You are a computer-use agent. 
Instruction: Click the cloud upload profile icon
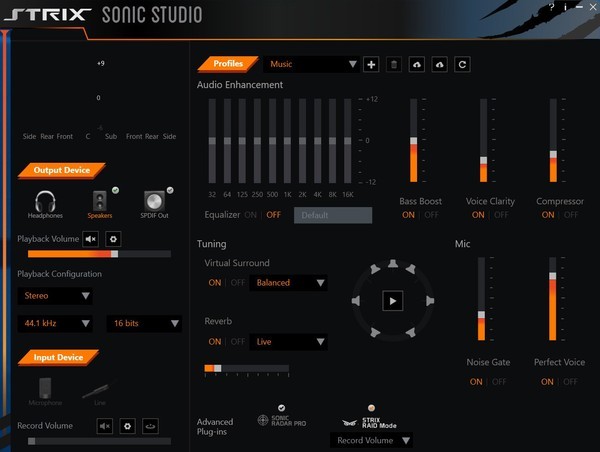[417, 64]
